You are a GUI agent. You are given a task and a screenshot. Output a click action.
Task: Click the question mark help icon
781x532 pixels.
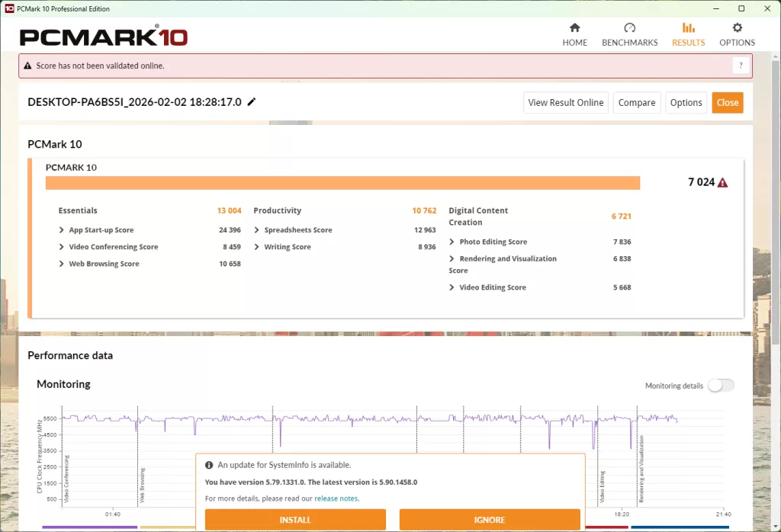point(740,66)
